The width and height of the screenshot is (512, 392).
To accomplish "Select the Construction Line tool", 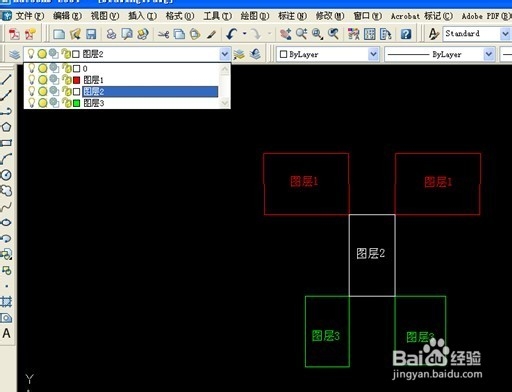I will pyautogui.click(x=6, y=95).
